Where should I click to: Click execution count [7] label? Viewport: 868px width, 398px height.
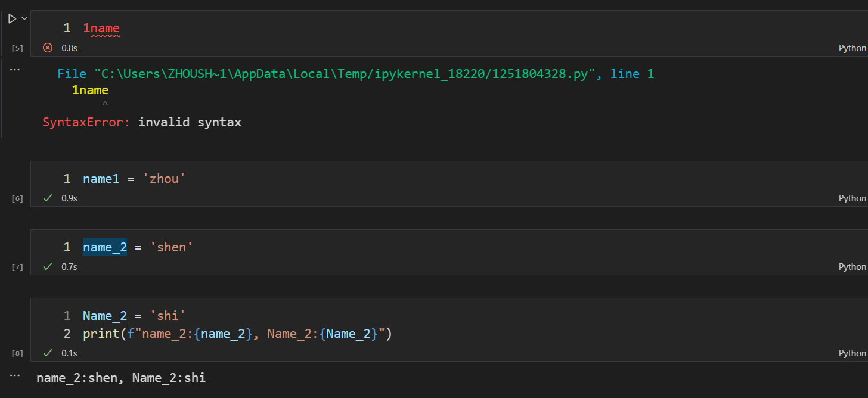[x=17, y=268]
